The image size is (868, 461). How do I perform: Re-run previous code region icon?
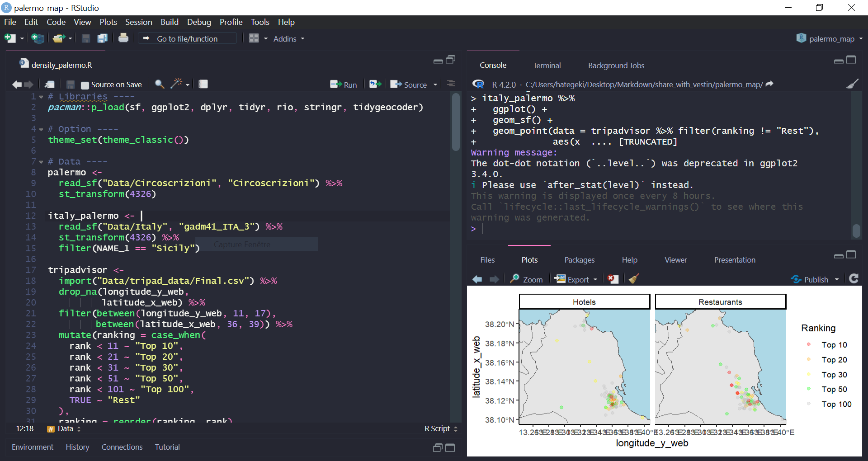click(x=375, y=84)
